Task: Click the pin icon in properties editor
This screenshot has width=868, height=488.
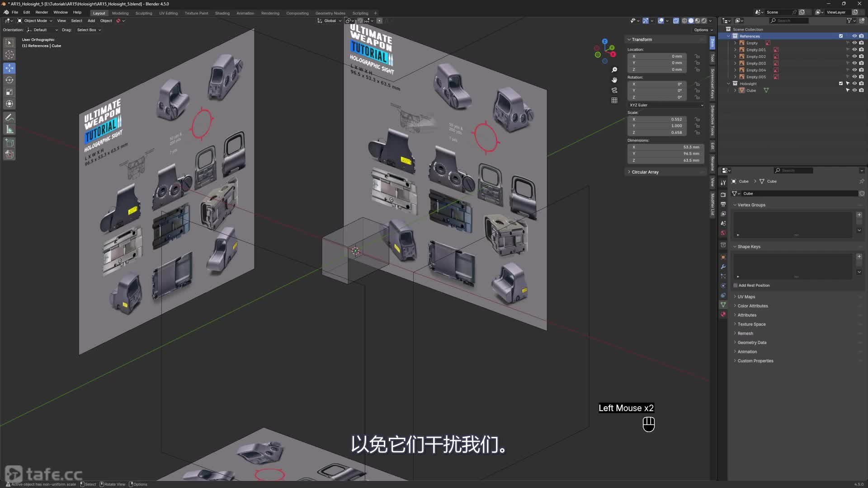Action: pyautogui.click(x=862, y=181)
